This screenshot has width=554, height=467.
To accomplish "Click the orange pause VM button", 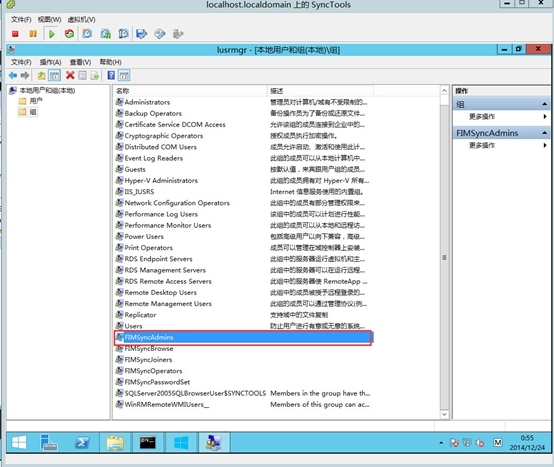I will [33, 34].
